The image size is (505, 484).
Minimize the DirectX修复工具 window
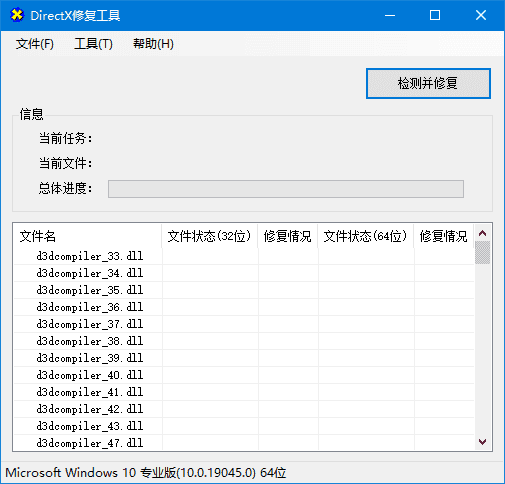point(390,15)
